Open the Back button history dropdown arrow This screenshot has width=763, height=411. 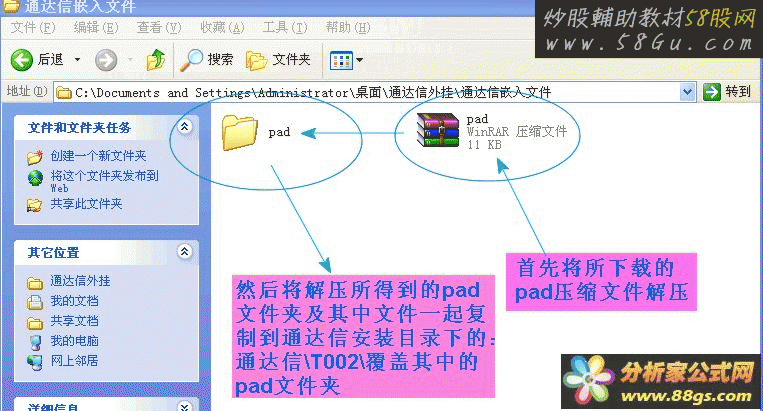(77, 60)
